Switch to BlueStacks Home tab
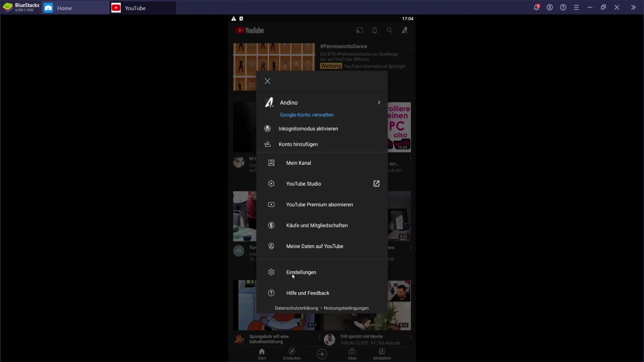Screen dimensions: 644x362 pos(75,8)
